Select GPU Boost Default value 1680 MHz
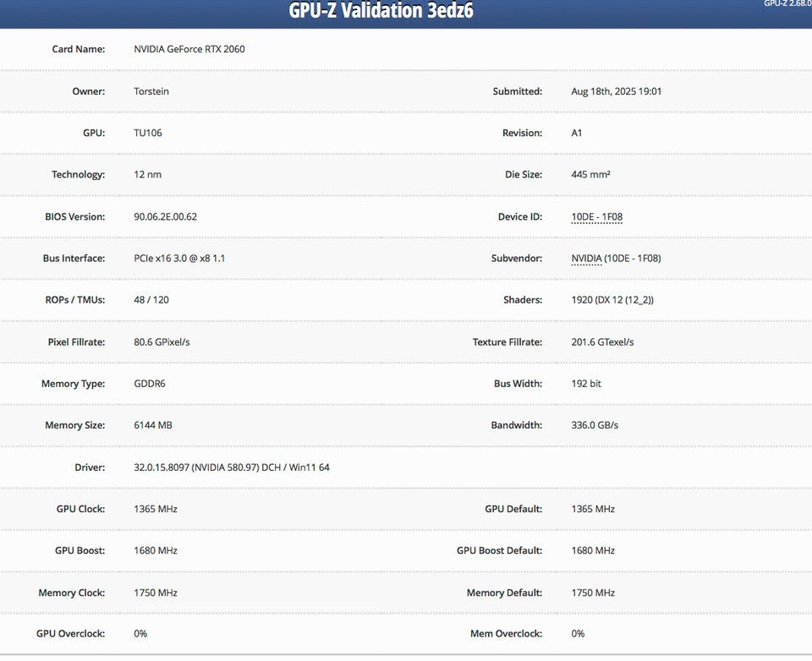This screenshot has height=661, width=812. click(x=593, y=550)
